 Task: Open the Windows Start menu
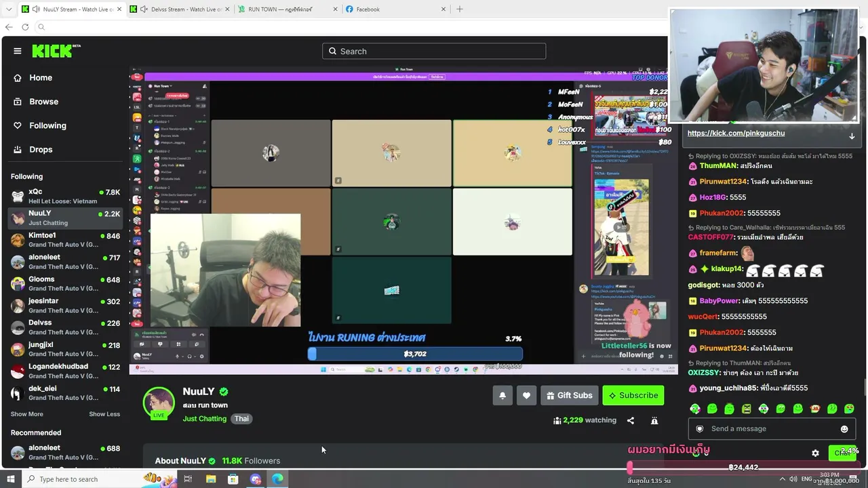click(x=10, y=479)
